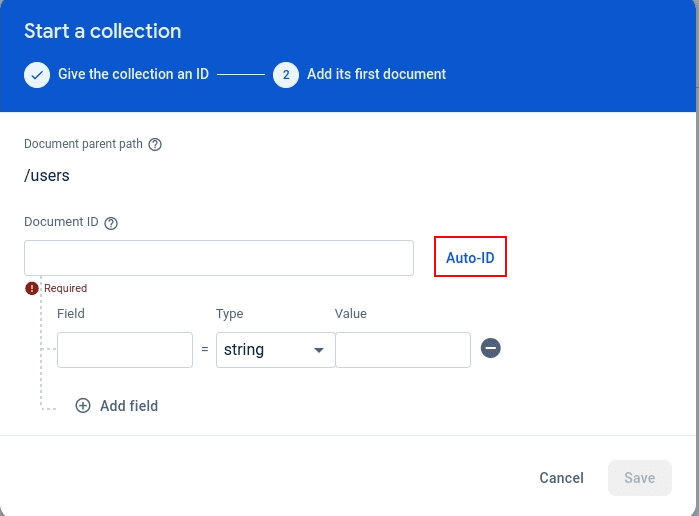Select the 'Add its first document' step
The width and height of the screenshot is (699, 516).
pyautogui.click(x=376, y=74)
